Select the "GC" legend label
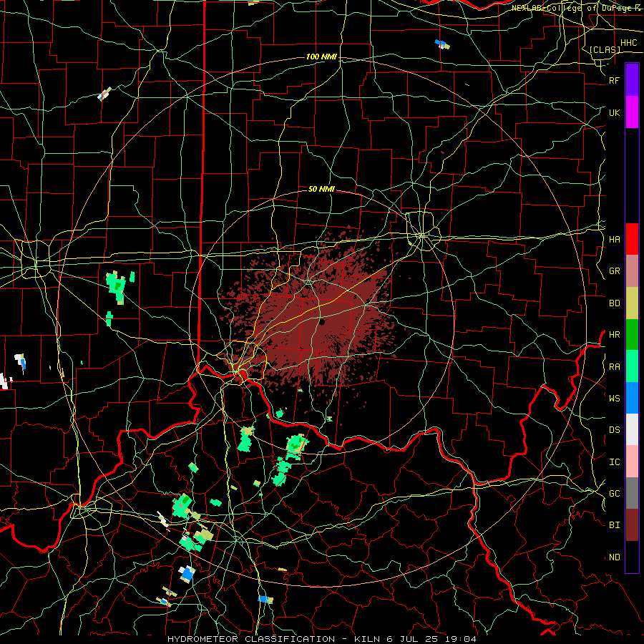This screenshot has height=644, width=644. pos(614,494)
